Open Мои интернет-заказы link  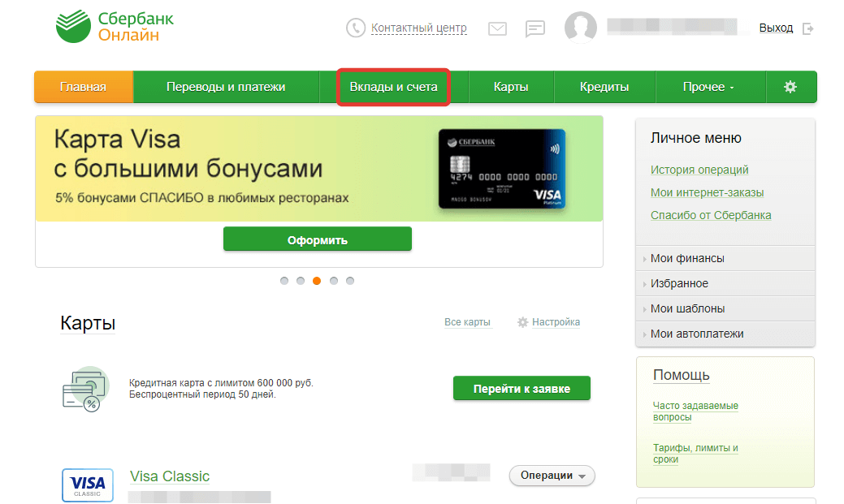[x=707, y=192]
